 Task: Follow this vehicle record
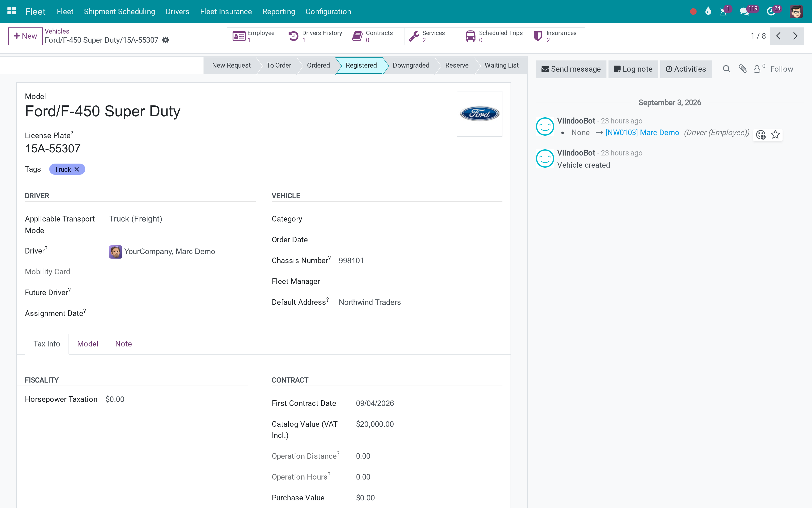click(782, 69)
